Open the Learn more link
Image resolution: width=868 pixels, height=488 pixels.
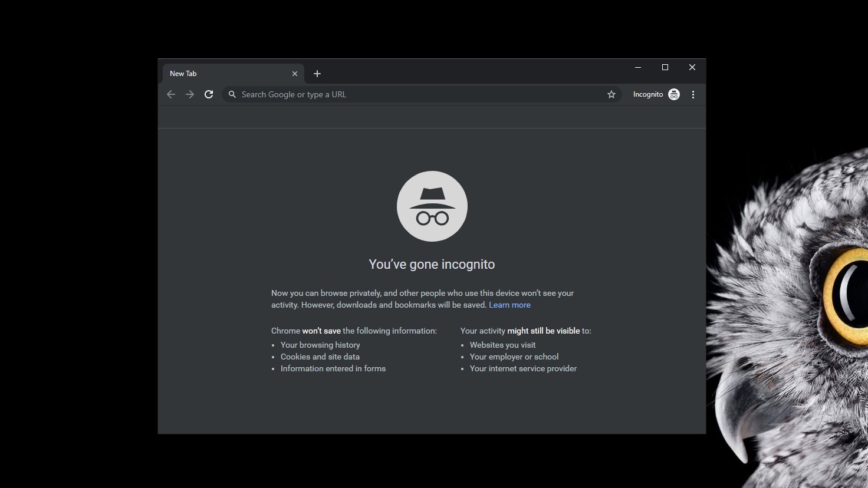[509, 305]
